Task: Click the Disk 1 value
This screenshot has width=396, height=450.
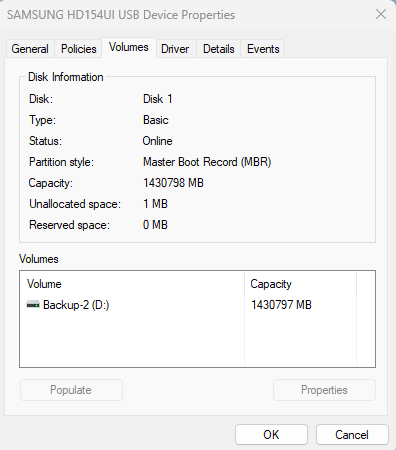Action: [x=158, y=99]
